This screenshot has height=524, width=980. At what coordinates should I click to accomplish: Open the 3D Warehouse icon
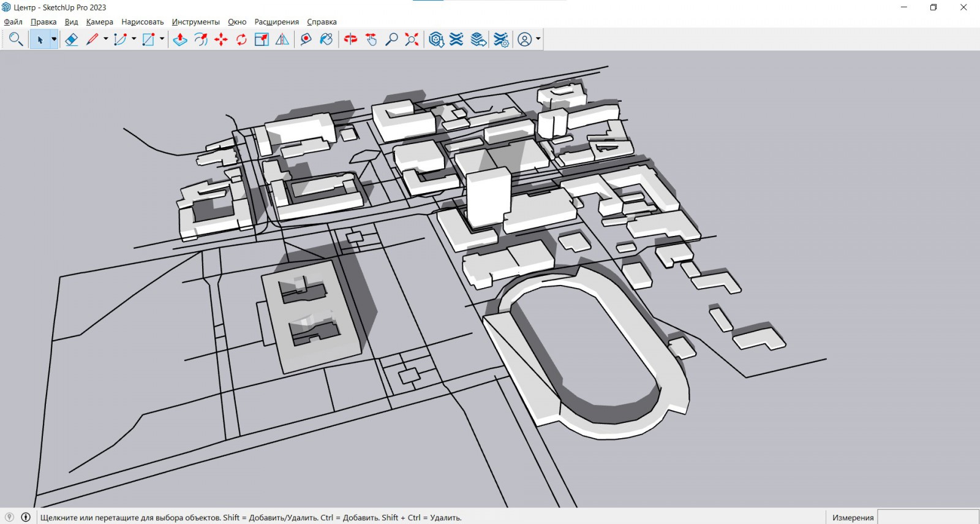pyautogui.click(x=436, y=39)
